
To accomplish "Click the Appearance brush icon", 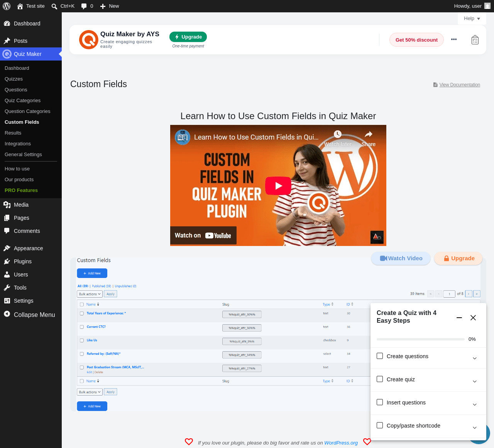I will pos(7,248).
